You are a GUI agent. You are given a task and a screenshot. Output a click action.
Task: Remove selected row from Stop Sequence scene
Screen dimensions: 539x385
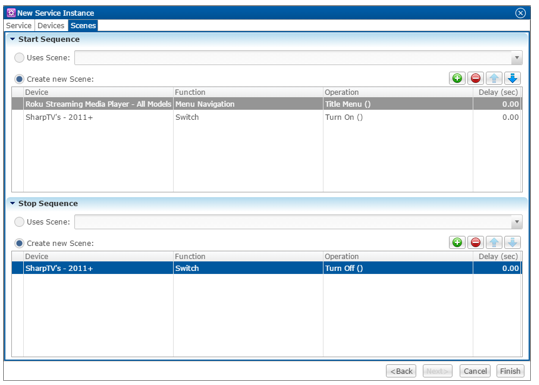pos(475,243)
